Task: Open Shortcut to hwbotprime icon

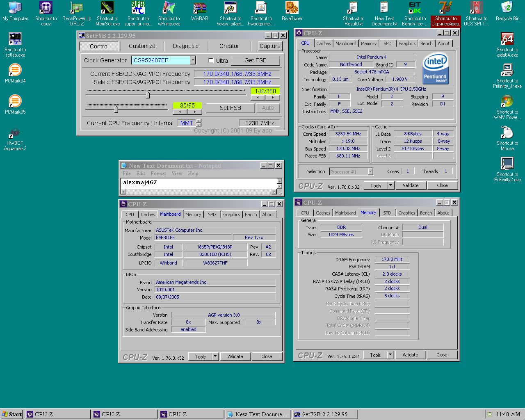Action: click(x=261, y=14)
